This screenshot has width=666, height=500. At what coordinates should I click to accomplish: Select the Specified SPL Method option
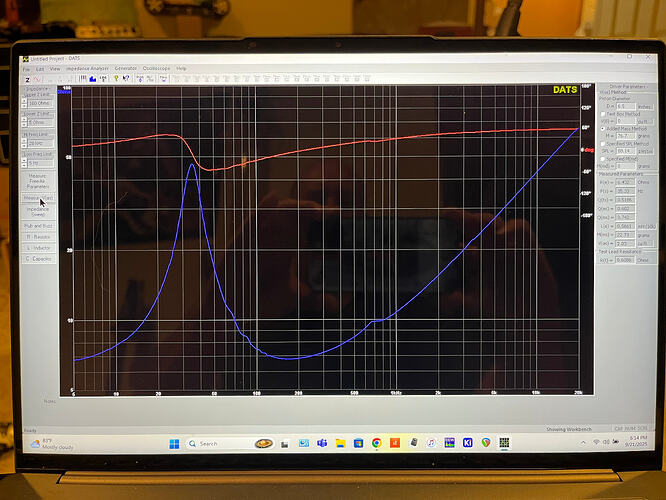[x=603, y=144]
